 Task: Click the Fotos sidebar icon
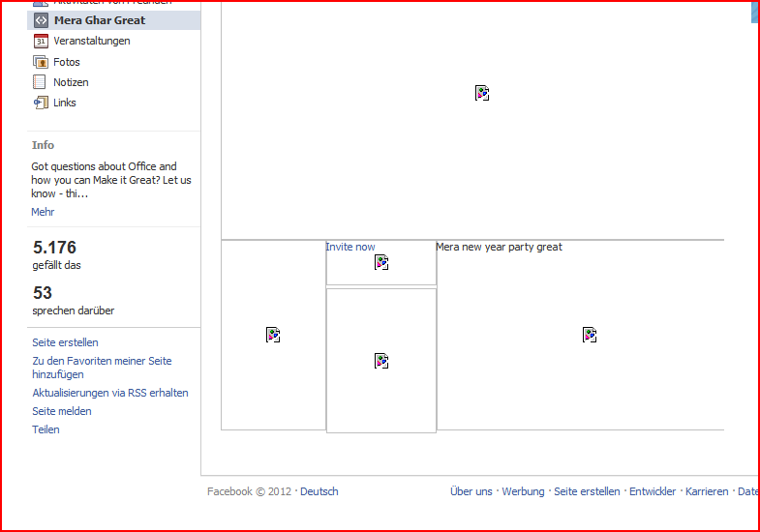[x=41, y=62]
